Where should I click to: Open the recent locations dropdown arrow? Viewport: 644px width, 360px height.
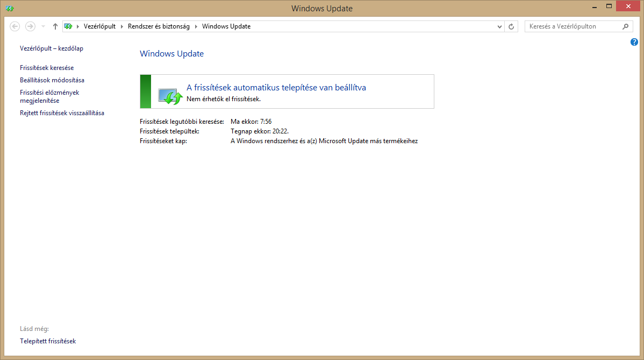tap(43, 26)
